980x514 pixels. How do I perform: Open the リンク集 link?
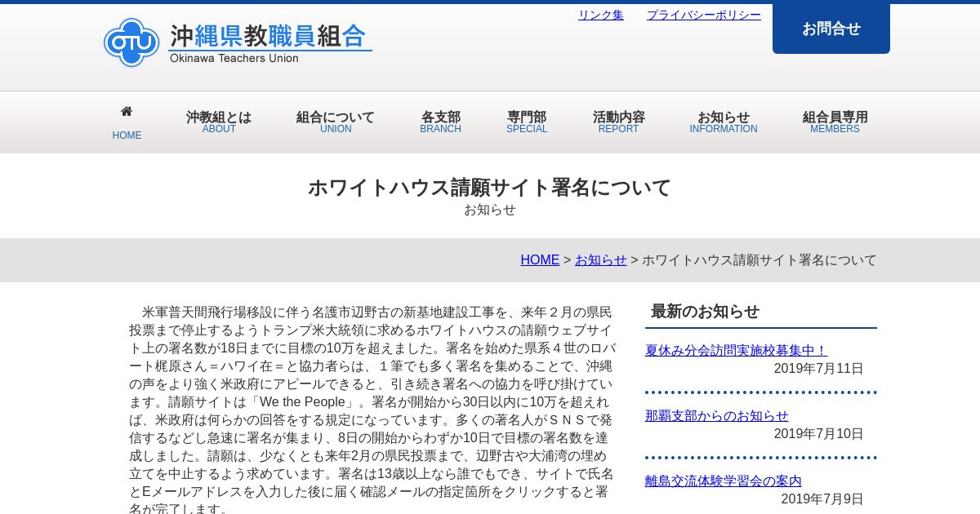601,15
